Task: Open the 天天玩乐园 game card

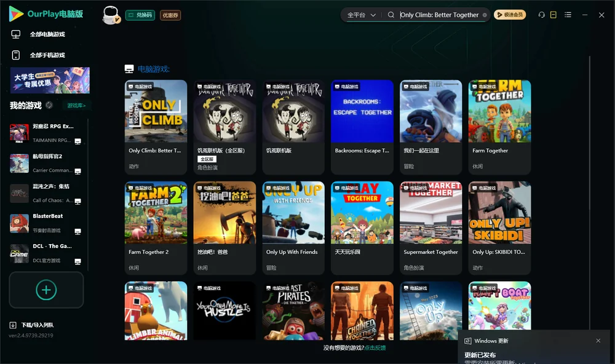Action: [x=362, y=228]
